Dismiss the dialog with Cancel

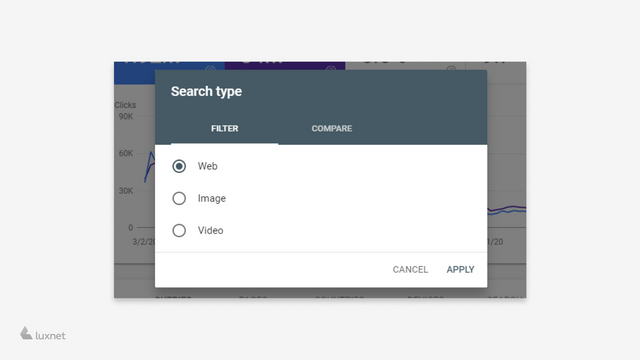coord(410,269)
